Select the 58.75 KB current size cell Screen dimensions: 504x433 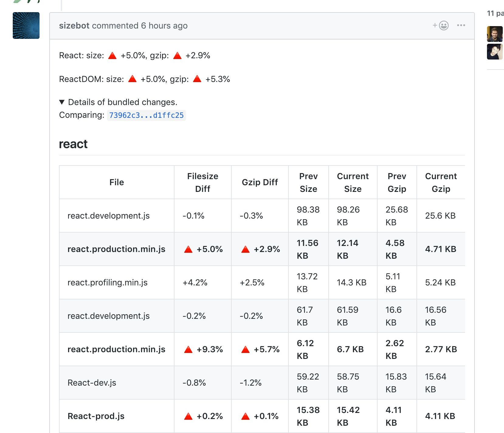[353, 383]
